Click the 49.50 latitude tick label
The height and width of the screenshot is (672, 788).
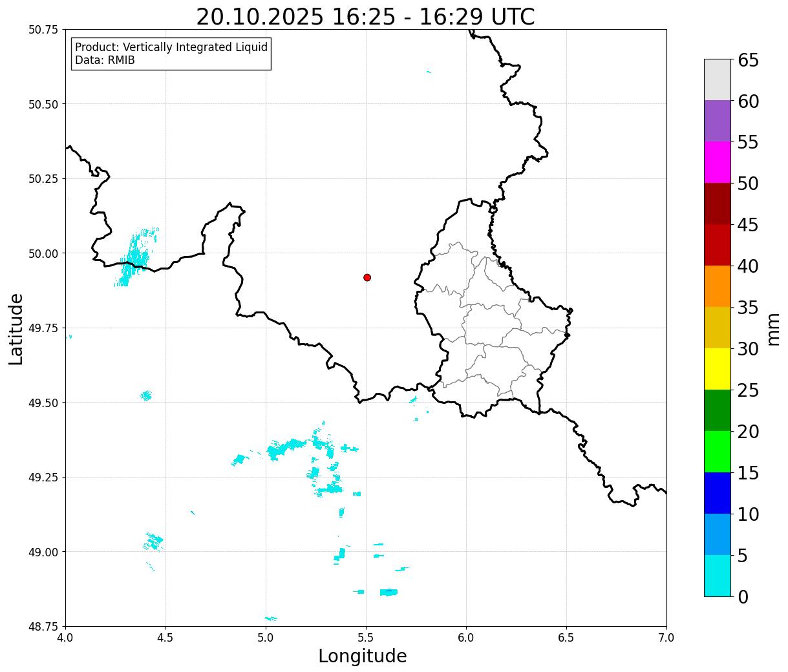tap(43, 403)
